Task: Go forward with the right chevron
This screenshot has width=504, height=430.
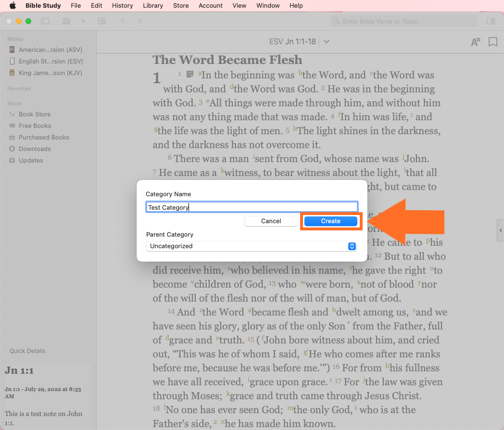Action: [140, 21]
